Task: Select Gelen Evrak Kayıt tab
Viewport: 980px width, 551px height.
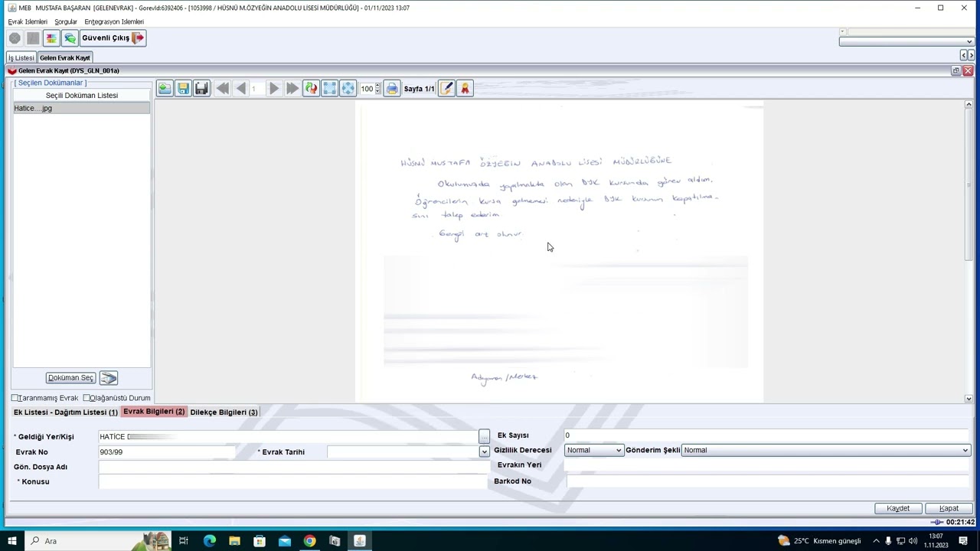Action: tap(65, 58)
